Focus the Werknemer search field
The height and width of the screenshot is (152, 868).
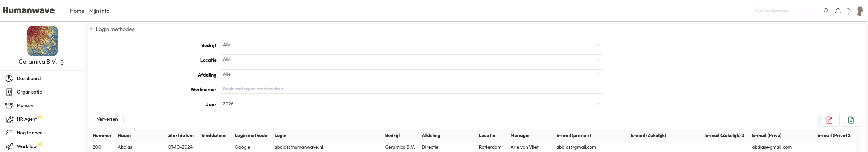(411, 89)
